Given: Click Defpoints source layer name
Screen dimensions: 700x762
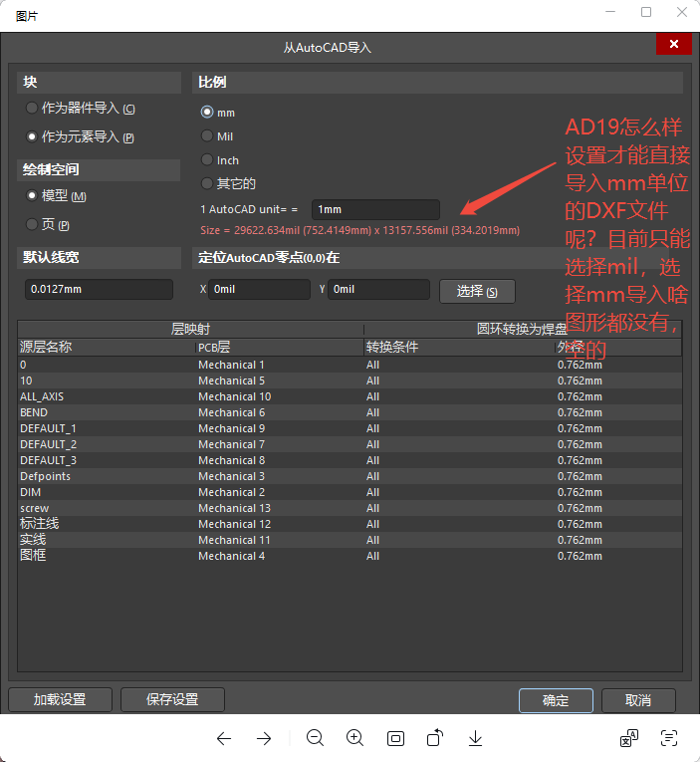Looking at the screenshot, I should 45,477.
